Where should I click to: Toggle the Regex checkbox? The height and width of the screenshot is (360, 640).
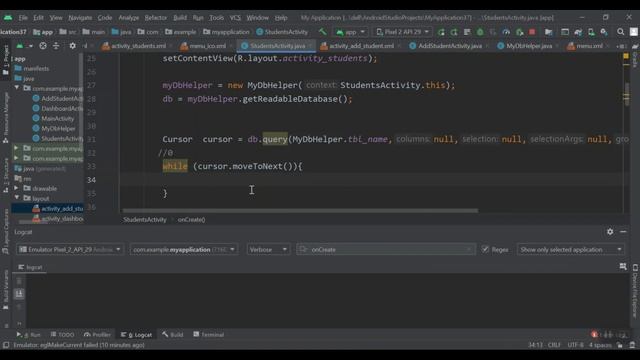485,249
